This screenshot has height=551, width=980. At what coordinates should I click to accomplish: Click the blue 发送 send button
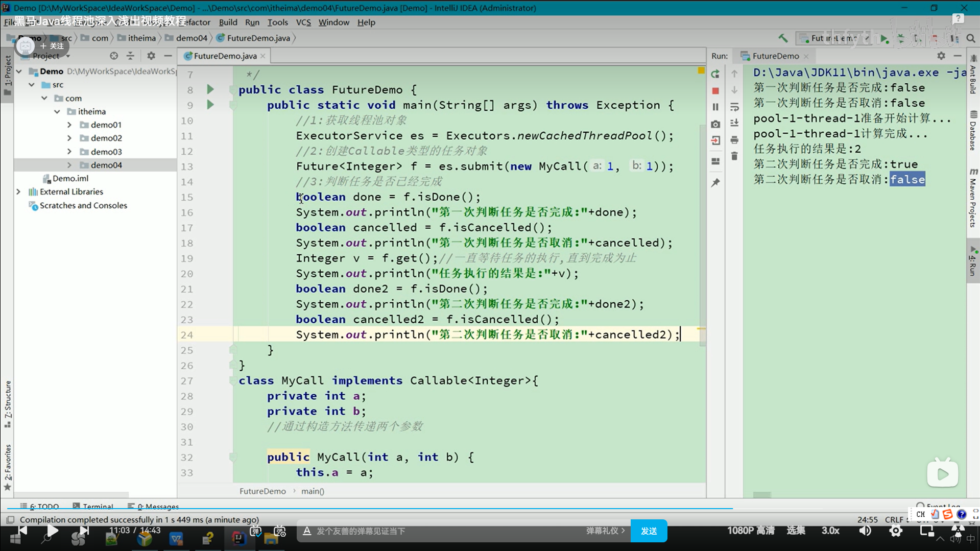649,531
